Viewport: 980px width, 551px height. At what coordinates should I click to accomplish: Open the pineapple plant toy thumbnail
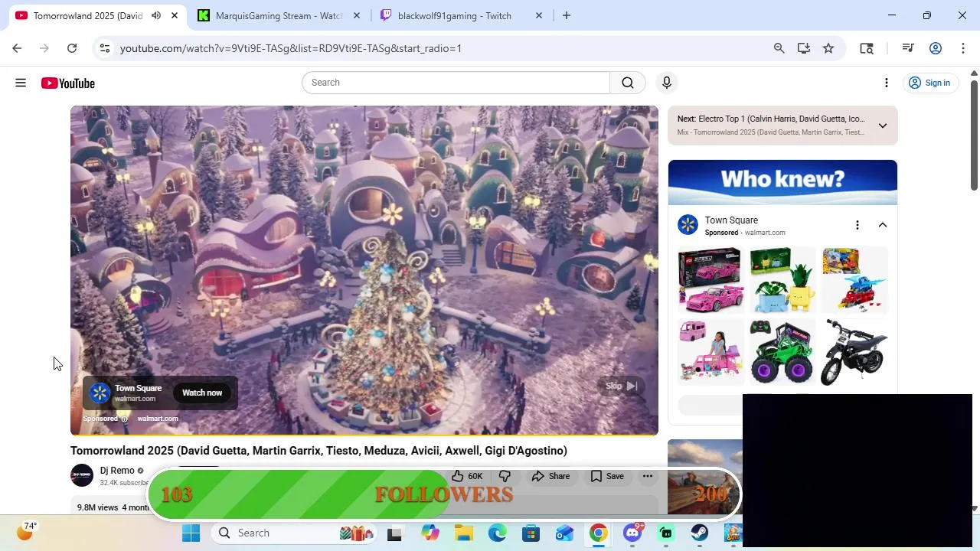point(782,280)
